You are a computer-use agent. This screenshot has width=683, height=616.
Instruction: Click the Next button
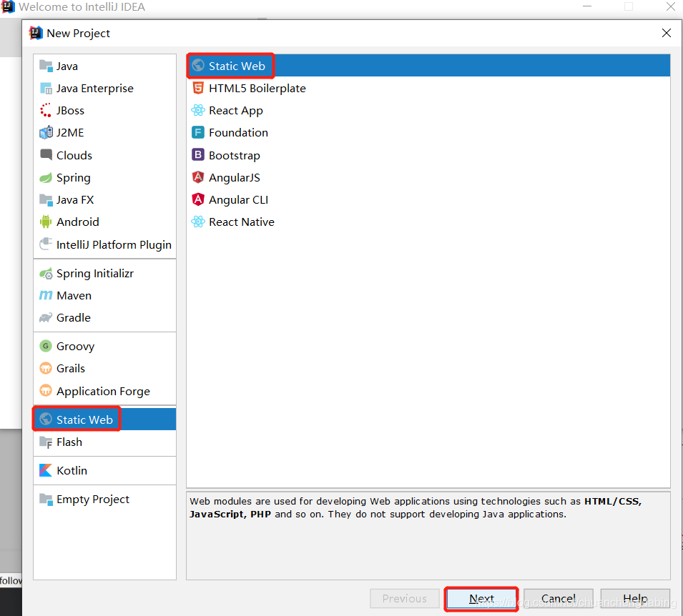[x=481, y=599]
